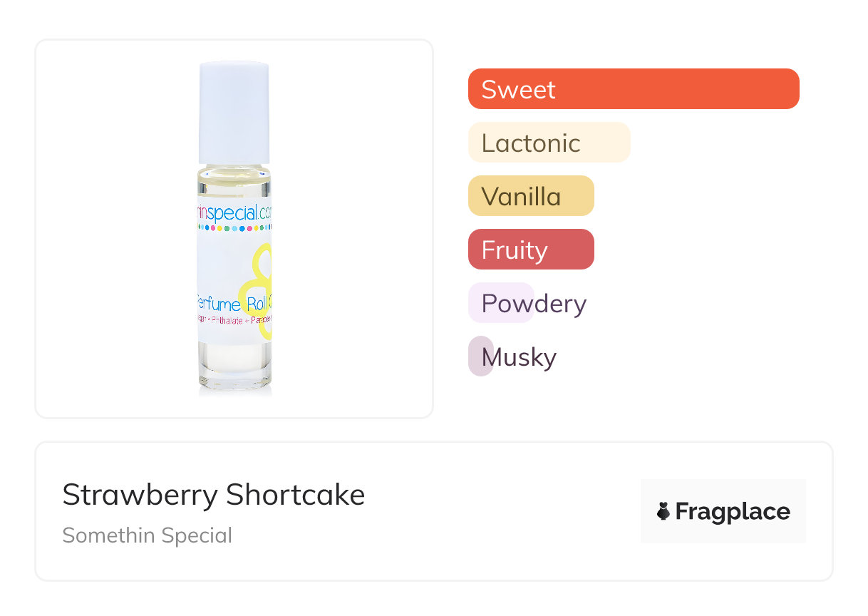
Task: Click the website address printed on the bottle label
Action: [234, 212]
